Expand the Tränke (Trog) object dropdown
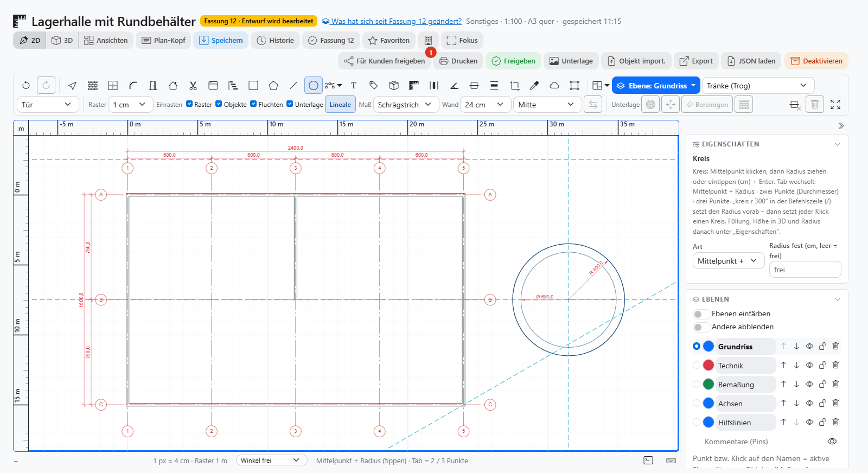Image resolution: width=868 pixels, height=473 pixels. pyautogui.click(x=758, y=86)
